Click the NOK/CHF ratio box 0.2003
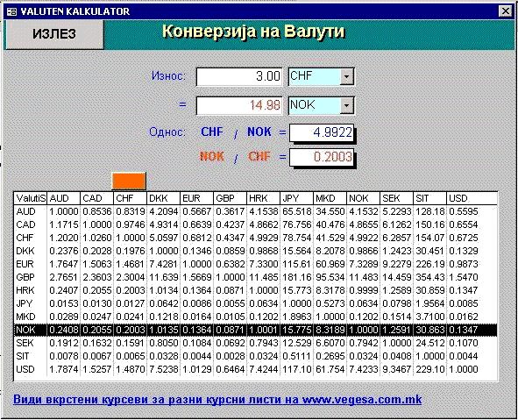 [x=322, y=157]
